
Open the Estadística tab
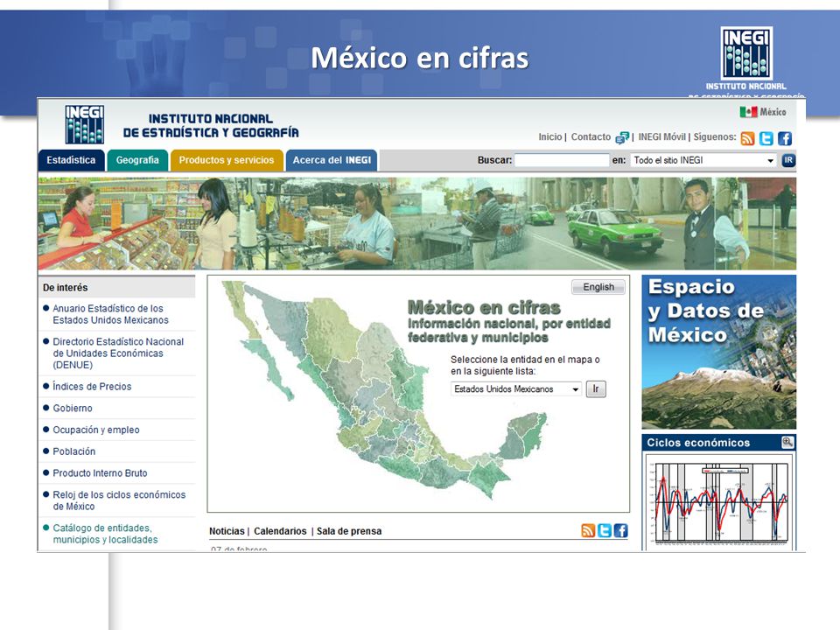71,160
